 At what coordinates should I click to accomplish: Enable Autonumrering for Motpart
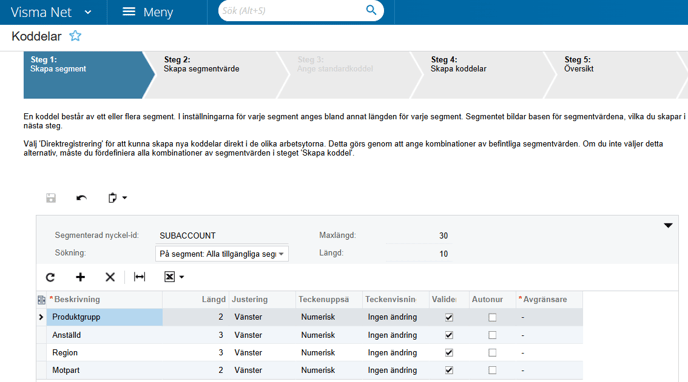pyautogui.click(x=492, y=370)
